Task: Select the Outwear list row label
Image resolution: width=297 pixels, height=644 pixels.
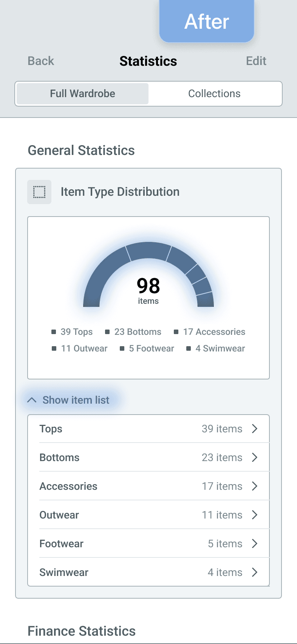Action: (59, 515)
